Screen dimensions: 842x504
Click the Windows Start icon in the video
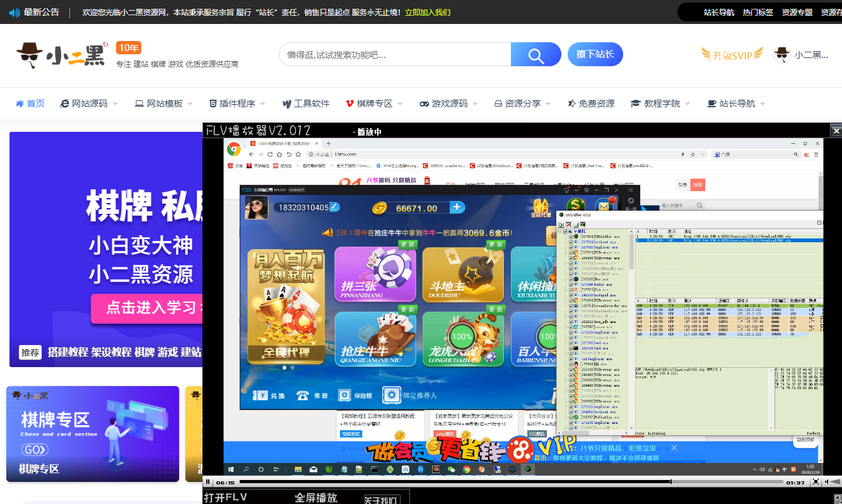point(231,469)
